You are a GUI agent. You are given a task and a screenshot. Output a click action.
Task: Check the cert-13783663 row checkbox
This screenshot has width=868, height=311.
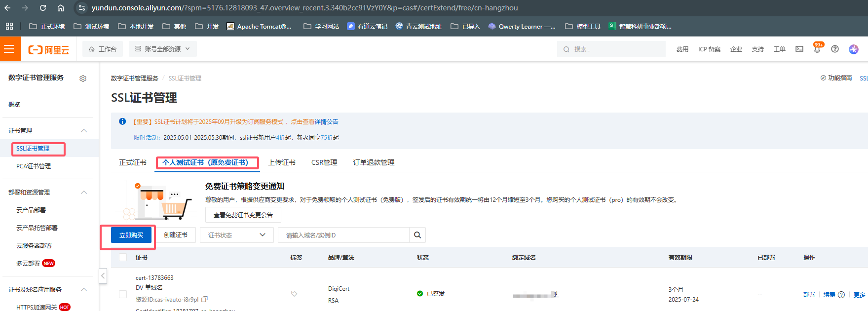pos(123,294)
